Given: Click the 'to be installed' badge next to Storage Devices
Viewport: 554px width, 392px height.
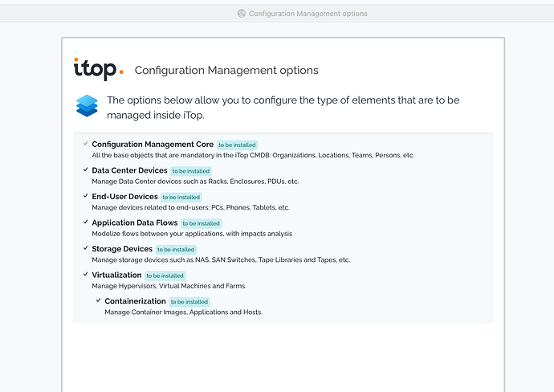Looking at the screenshot, I should [176, 250].
